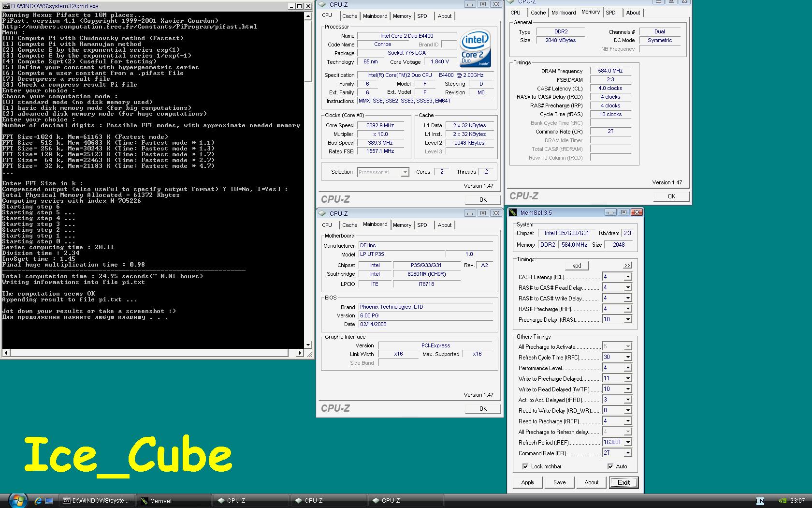Click the BIOS date 02/14/2008
This screenshot has height=508, width=812.
click(x=425, y=324)
